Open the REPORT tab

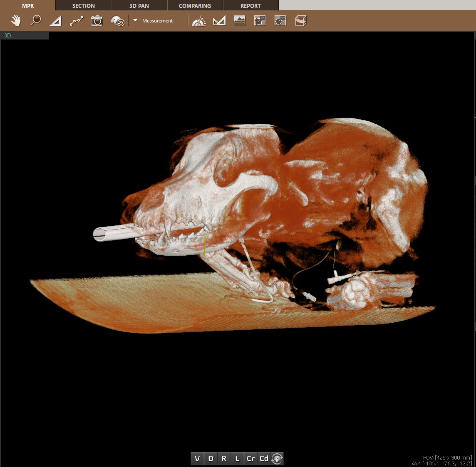250,5
